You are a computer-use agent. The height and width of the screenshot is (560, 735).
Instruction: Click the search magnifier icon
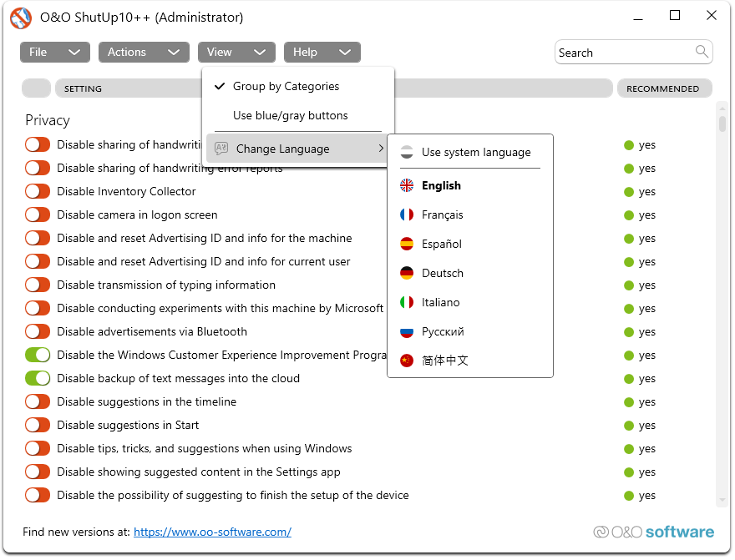[x=702, y=53]
